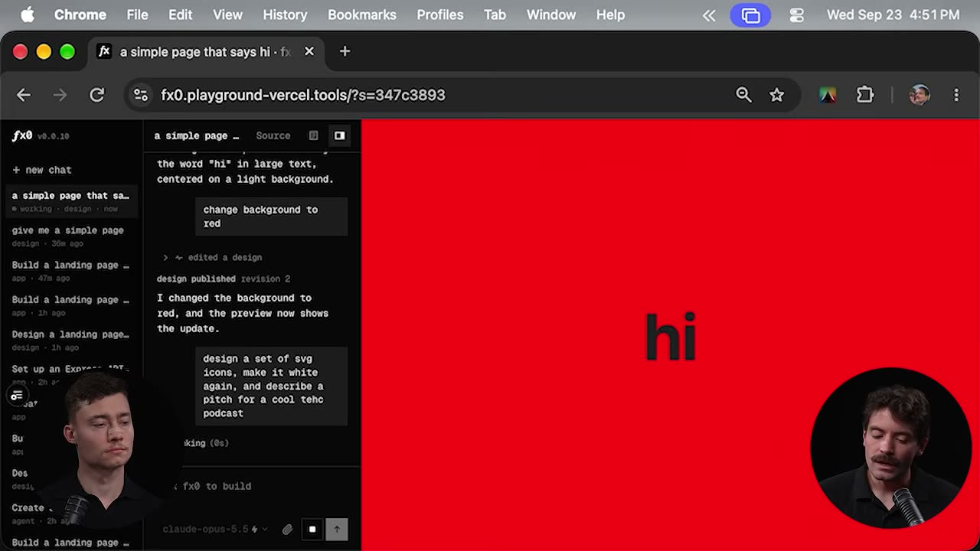The height and width of the screenshot is (551, 980).
Task: Expand hidden menu bar items chevron
Action: (x=709, y=15)
